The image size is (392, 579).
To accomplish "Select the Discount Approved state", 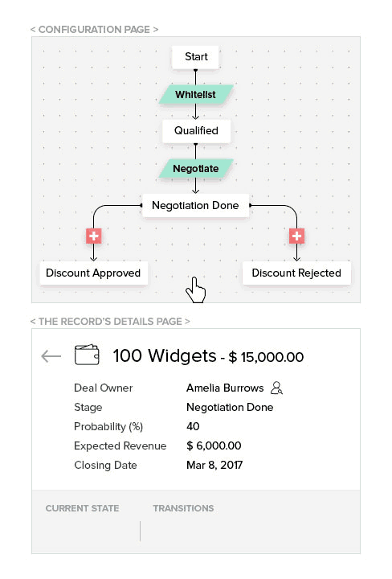I will click(94, 273).
